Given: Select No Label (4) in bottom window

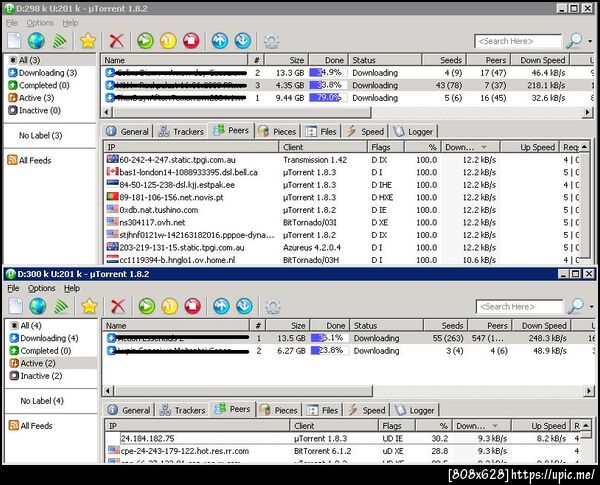Looking at the screenshot, I should click(x=42, y=401).
